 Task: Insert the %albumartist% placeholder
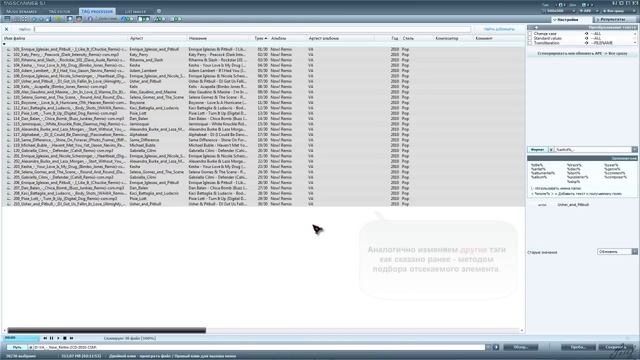click(x=543, y=173)
